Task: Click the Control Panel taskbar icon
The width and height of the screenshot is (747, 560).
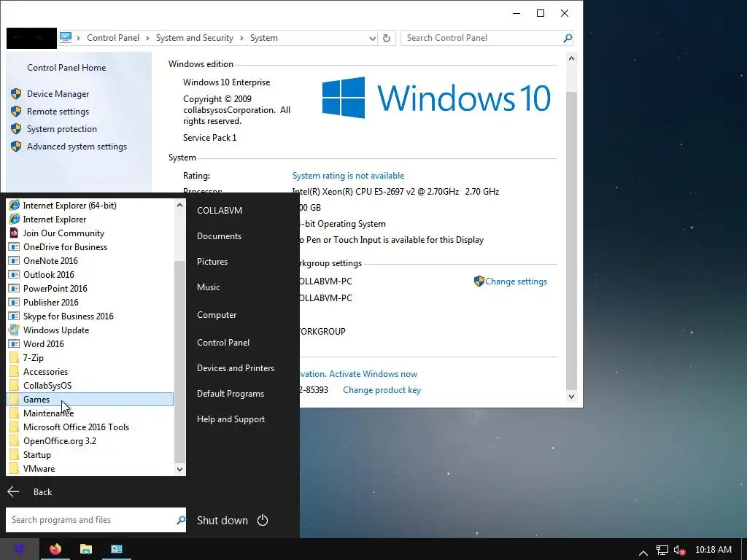Action: [116, 549]
